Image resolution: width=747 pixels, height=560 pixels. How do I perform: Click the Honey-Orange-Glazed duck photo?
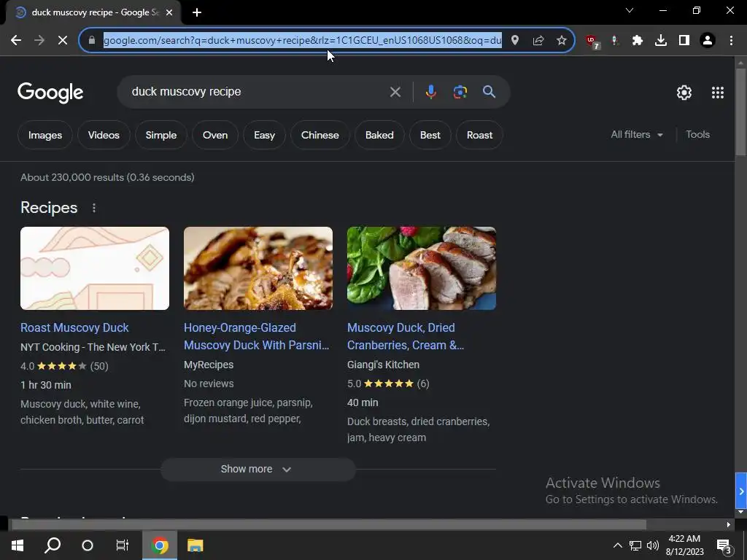[x=258, y=268]
